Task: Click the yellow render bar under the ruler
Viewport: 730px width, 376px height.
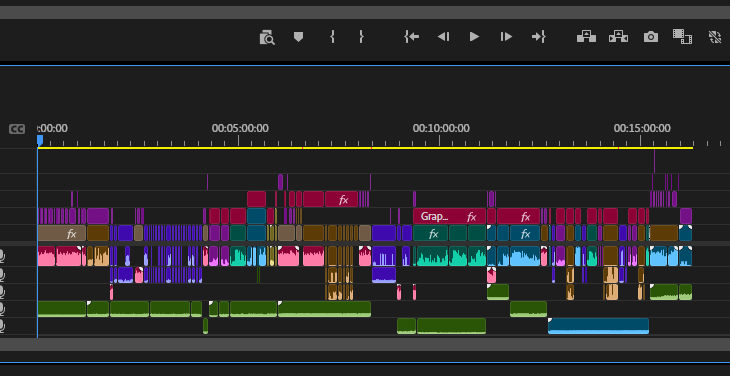Action: pos(365,148)
